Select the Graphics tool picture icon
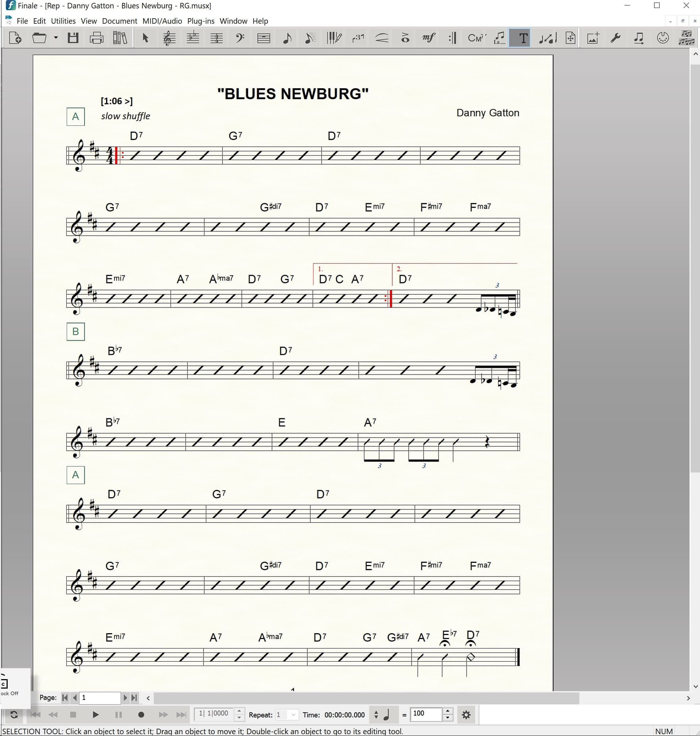The height and width of the screenshot is (736, 700). coord(593,38)
